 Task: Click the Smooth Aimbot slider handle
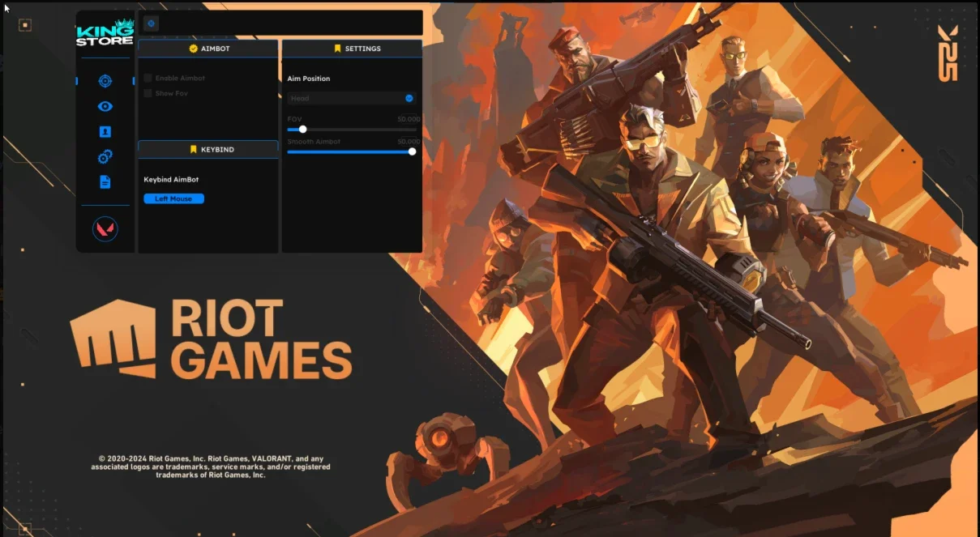point(413,151)
